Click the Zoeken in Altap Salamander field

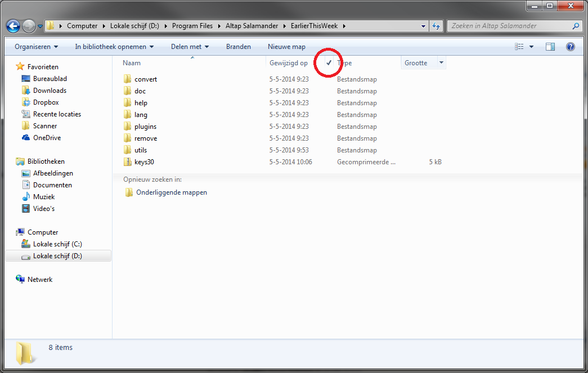(x=509, y=26)
